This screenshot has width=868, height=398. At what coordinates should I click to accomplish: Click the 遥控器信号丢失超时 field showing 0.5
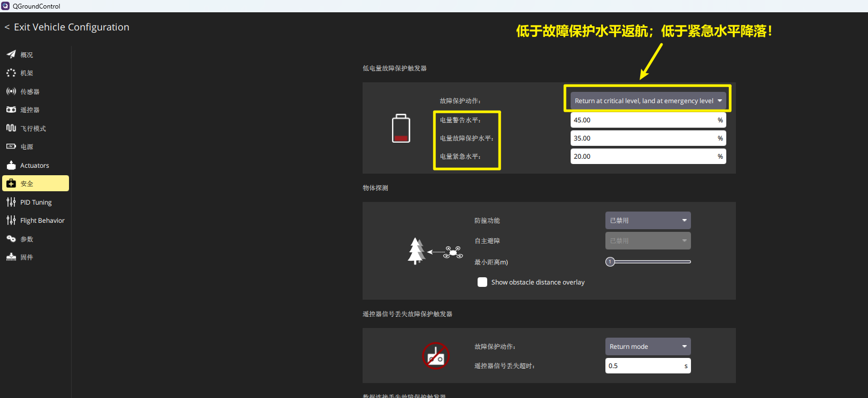pyautogui.click(x=648, y=366)
